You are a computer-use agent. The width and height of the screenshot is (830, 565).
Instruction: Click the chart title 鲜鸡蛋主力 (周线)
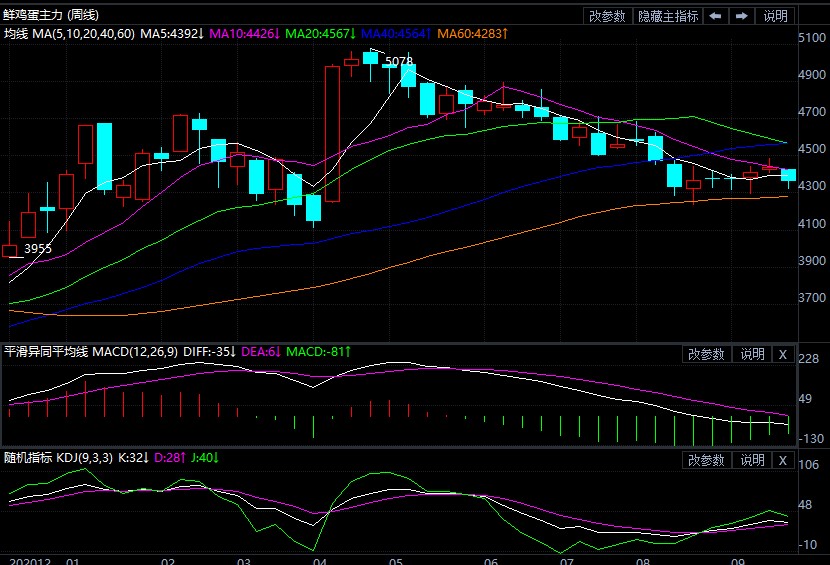coord(51,15)
